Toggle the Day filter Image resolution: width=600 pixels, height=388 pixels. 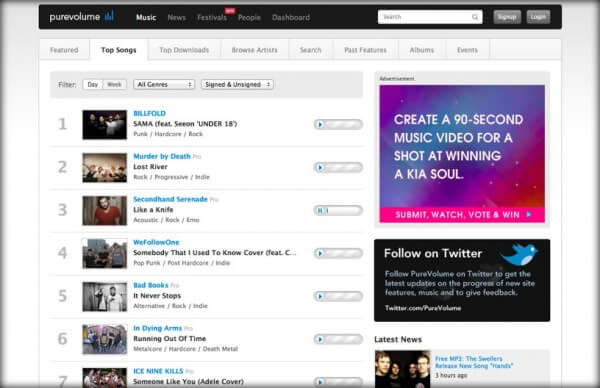pos(93,85)
